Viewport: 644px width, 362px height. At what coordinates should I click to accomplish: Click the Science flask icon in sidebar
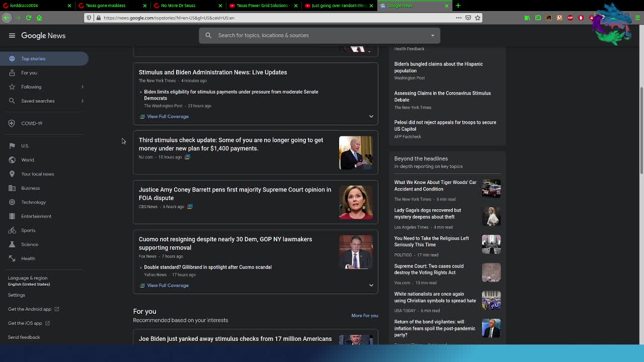tap(12, 244)
